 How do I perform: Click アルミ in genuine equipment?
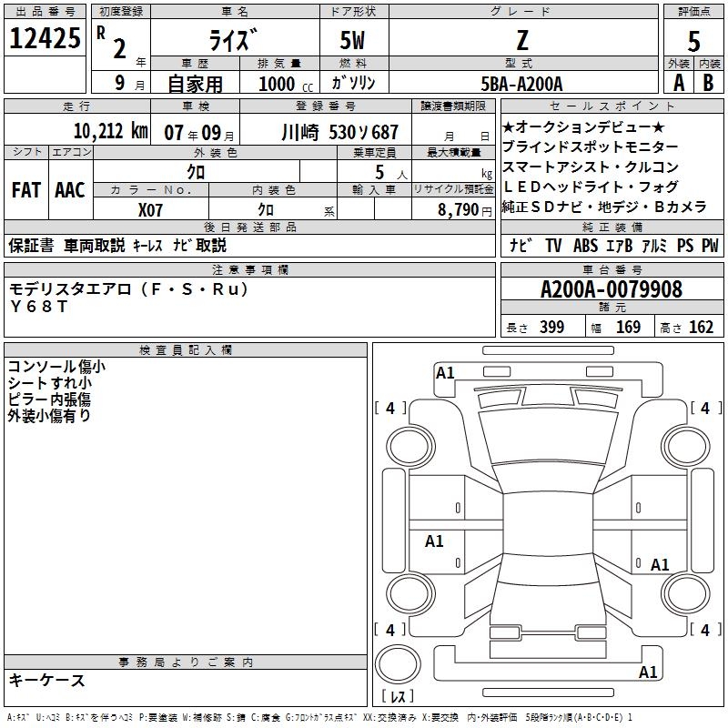(x=654, y=245)
